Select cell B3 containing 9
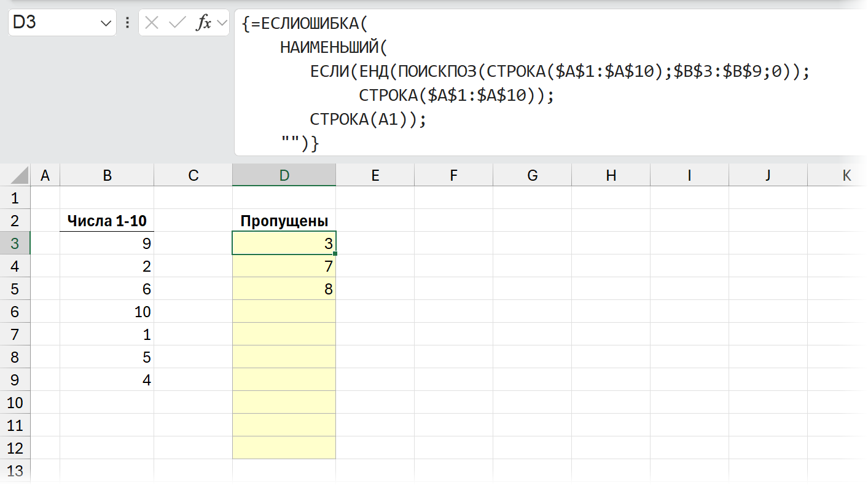The height and width of the screenshot is (485, 868). point(107,243)
